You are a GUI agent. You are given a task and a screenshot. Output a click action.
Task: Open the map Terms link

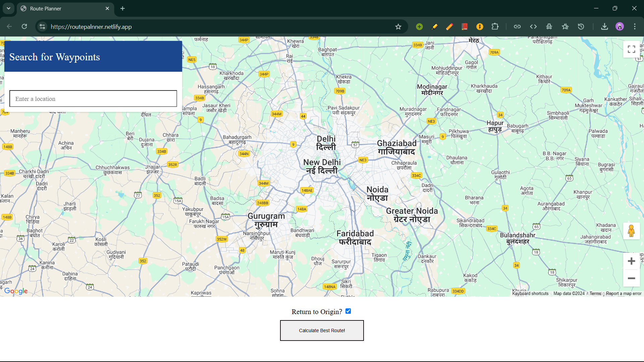[595, 293]
